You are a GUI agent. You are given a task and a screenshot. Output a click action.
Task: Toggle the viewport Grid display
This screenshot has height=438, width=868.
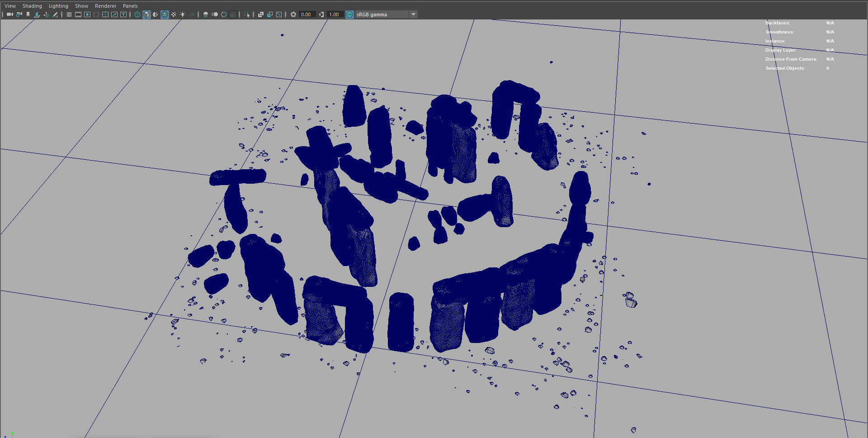(69, 14)
